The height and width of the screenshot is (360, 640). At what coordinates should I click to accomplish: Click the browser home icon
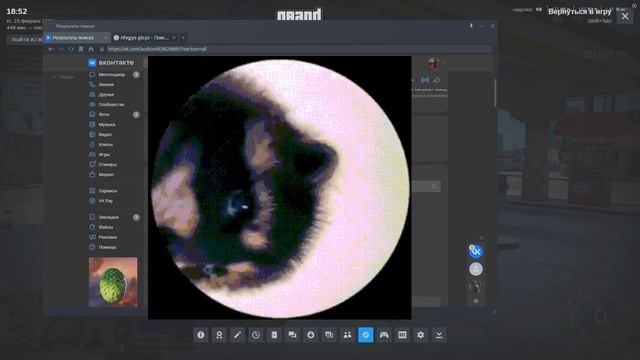tap(91, 49)
